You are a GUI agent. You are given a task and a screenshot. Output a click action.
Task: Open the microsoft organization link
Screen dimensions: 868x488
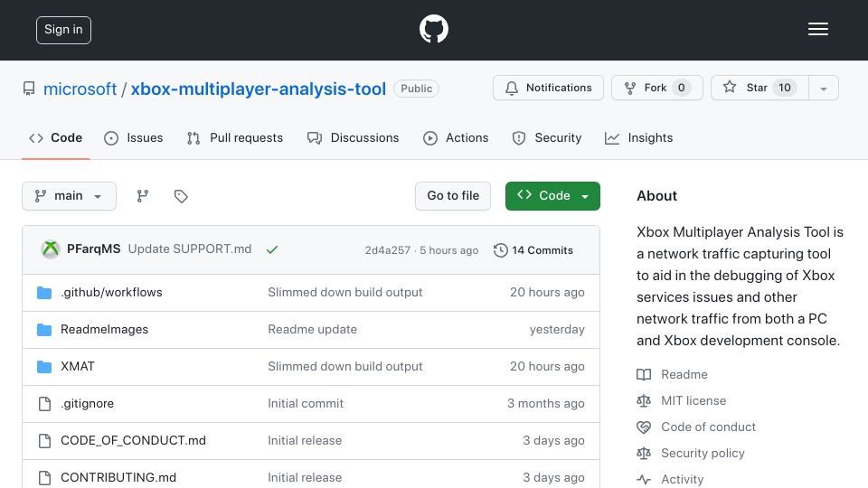(x=80, y=89)
